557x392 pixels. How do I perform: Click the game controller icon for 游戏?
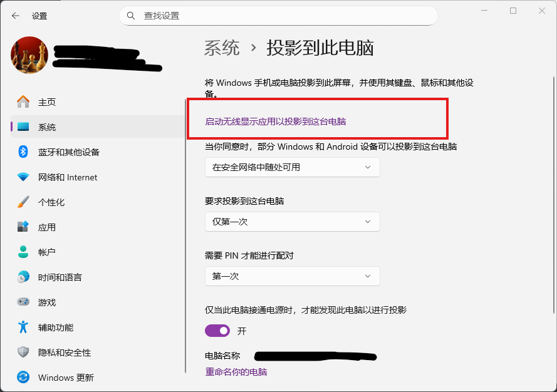23,302
